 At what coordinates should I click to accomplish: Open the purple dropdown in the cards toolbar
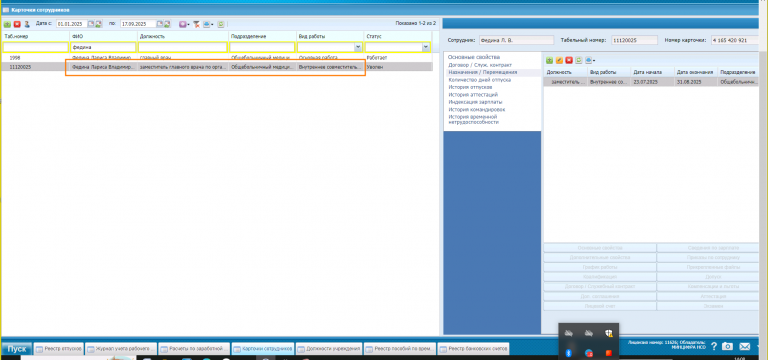click(184, 24)
